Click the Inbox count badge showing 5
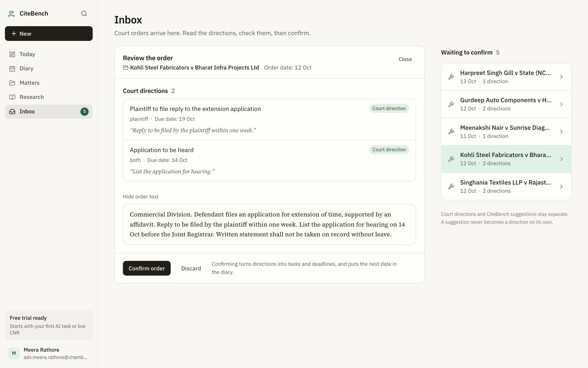 tap(84, 111)
